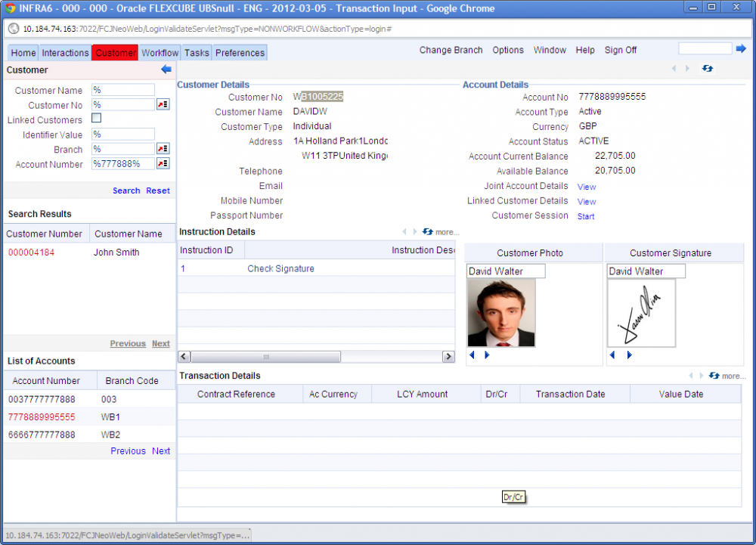756x545 pixels.
Task: Open lookup list beside Account Number field
Action: pyautogui.click(x=163, y=164)
